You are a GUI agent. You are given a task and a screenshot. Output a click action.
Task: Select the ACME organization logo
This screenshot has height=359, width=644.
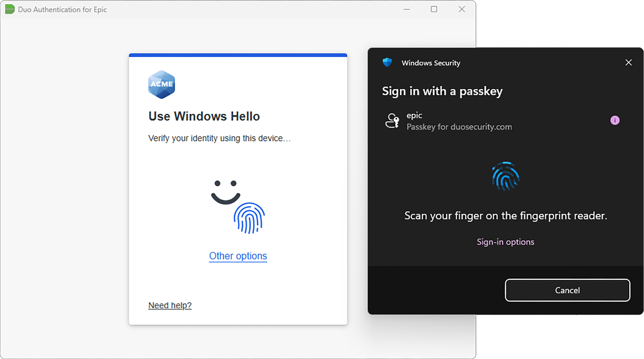pyautogui.click(x=161, y=84)
